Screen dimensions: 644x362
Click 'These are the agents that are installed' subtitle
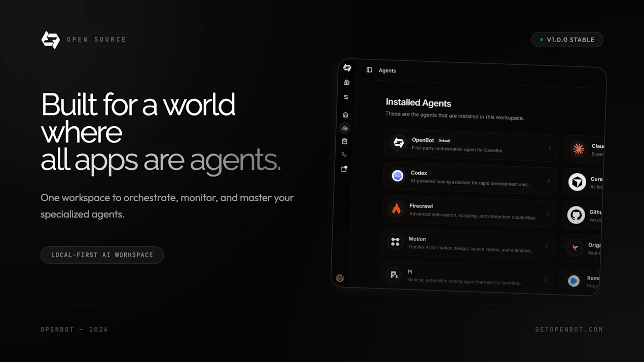tap(454, 116)
